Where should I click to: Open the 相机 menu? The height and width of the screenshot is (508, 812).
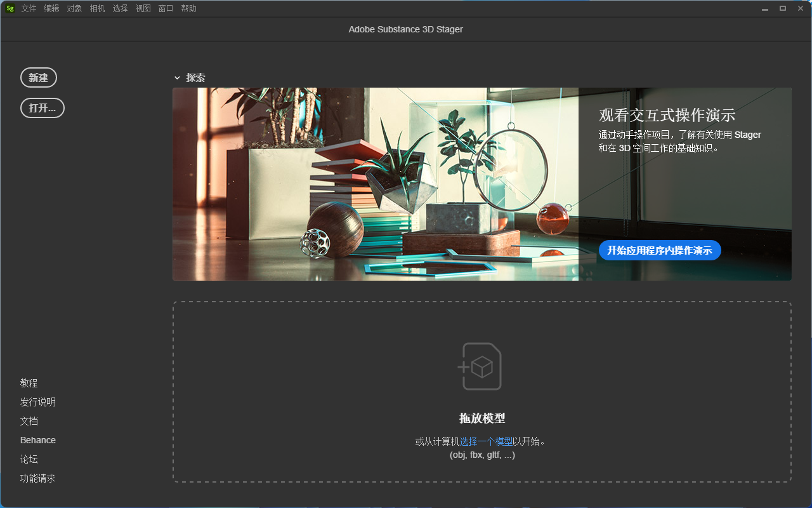pyautogui.click(x=98, y=8)
